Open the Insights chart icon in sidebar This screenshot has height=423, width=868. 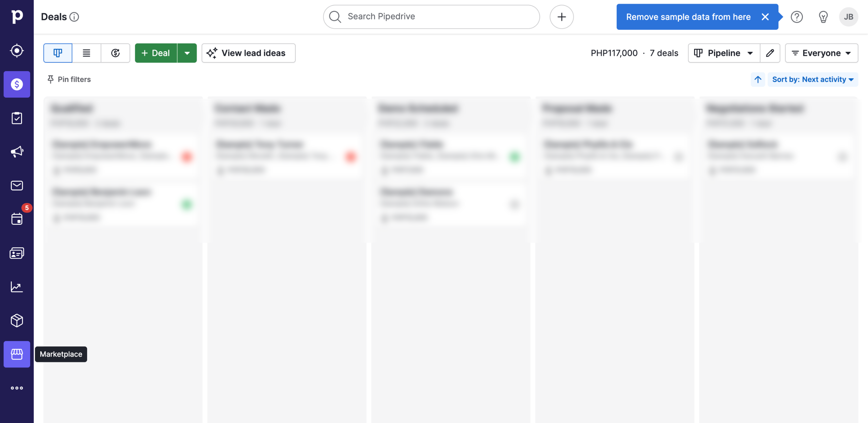(x=17, y=287)
